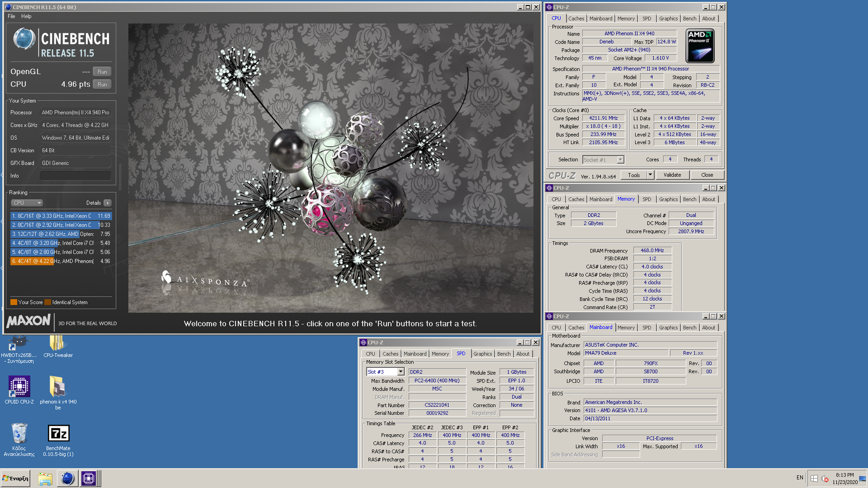868x488 pixels.
Task: Open the Cinebench File menu
Action: [x=11, y=16]
